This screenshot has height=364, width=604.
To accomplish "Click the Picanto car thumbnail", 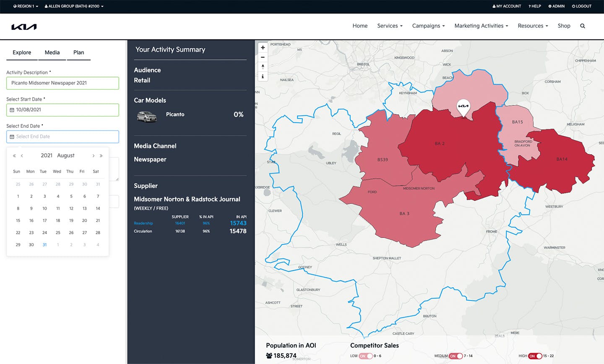I will coord(147,116).
